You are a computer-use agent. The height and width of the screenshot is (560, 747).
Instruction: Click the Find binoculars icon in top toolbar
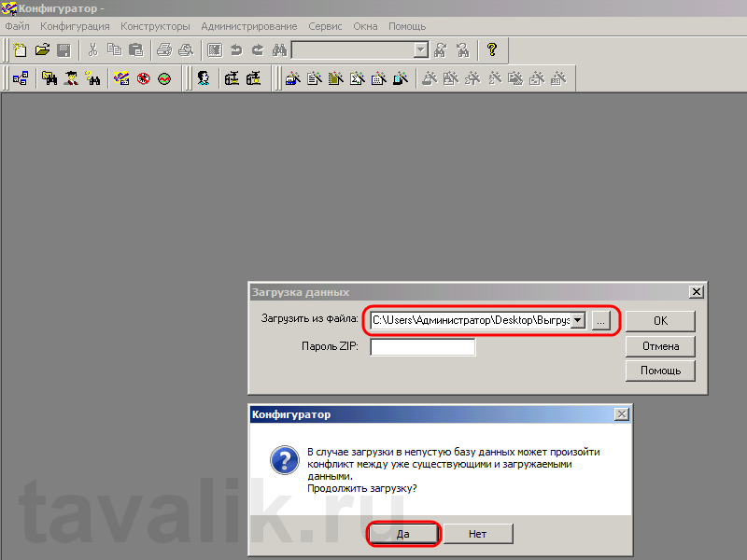pos(279,49)
